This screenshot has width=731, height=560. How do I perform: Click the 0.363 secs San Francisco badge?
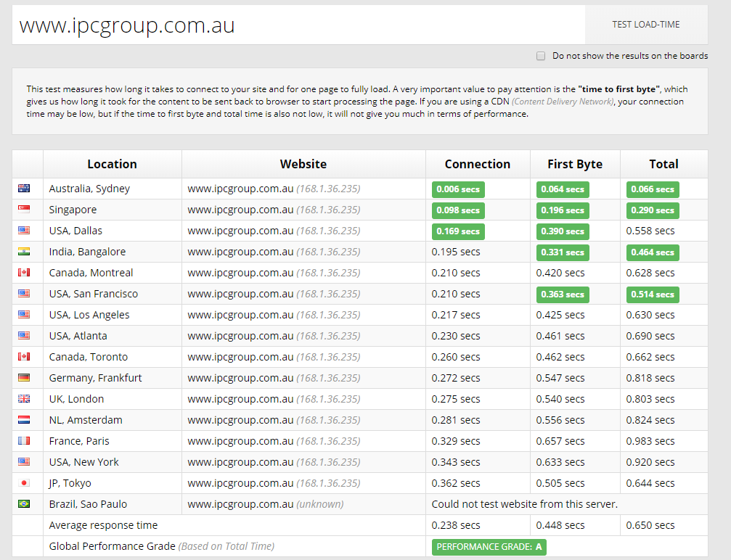[563, 295]
